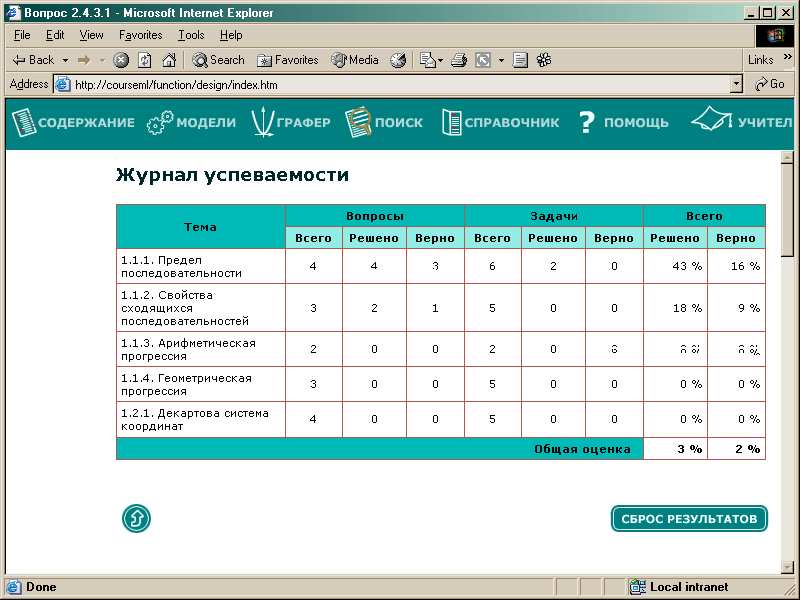Click the СБРОС РЕЗУЛЬТАТОВ reset button
800x600 pixels.
[689, 519]
